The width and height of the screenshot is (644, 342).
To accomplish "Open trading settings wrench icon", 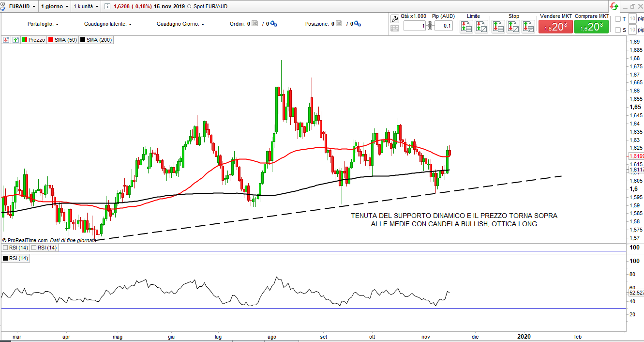I will [394, 19].
